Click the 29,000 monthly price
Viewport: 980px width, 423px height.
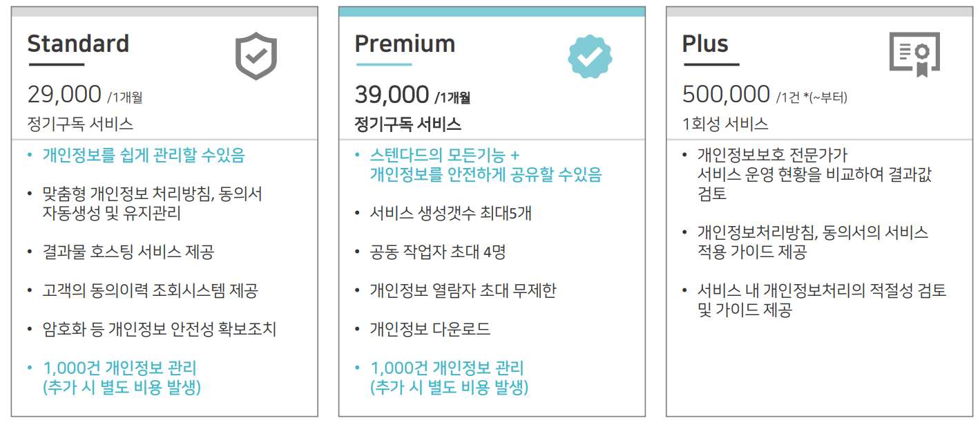64,94
